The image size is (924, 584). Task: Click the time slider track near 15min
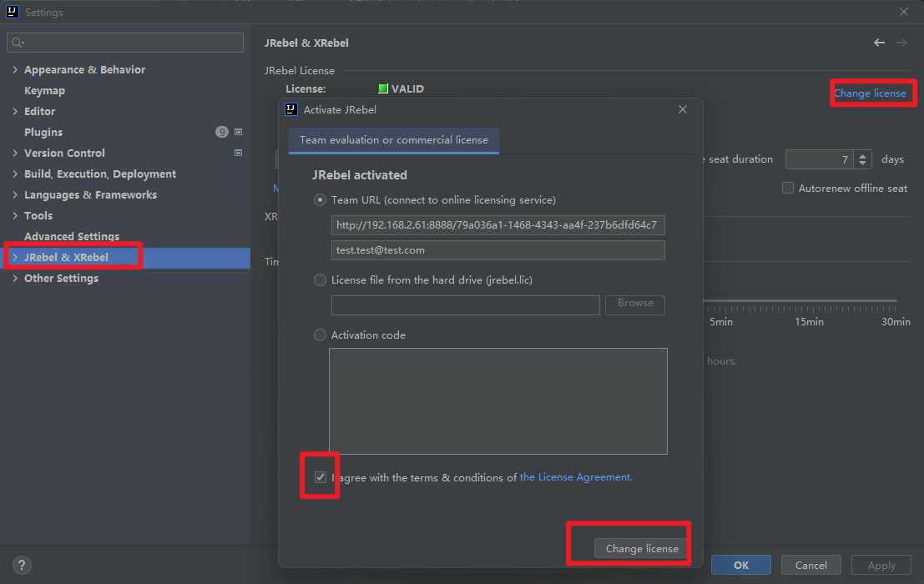click(809, 301)
